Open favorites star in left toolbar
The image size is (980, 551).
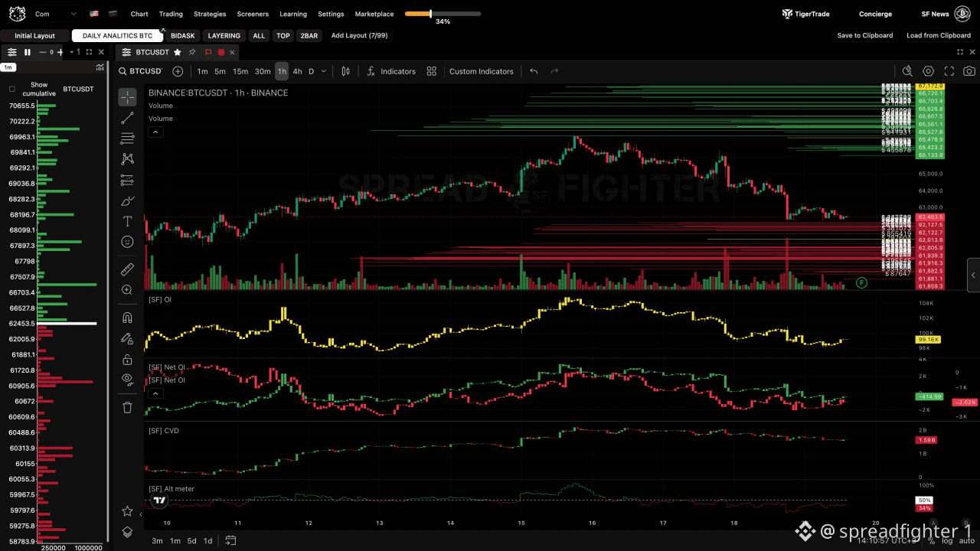(x=127, y=510)
